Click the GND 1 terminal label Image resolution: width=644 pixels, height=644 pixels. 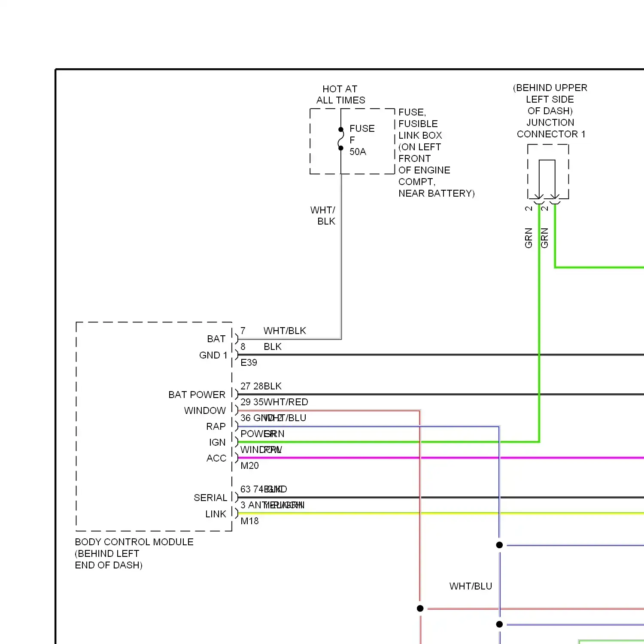coord(213,355)
